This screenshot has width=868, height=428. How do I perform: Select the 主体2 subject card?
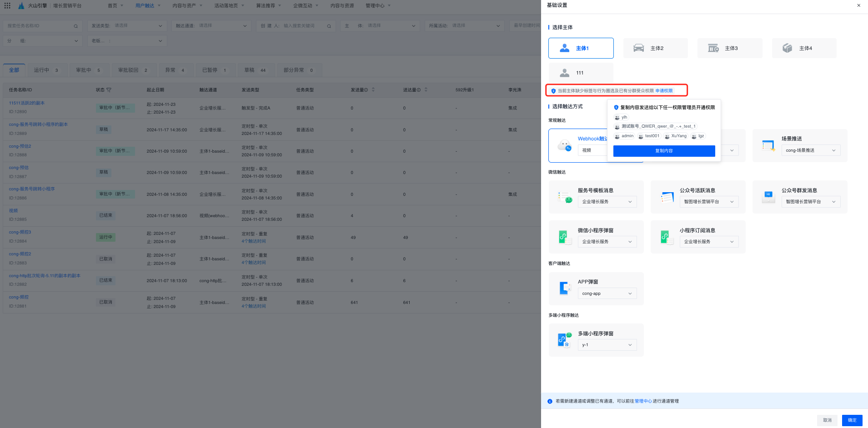[x=655, y=48]
